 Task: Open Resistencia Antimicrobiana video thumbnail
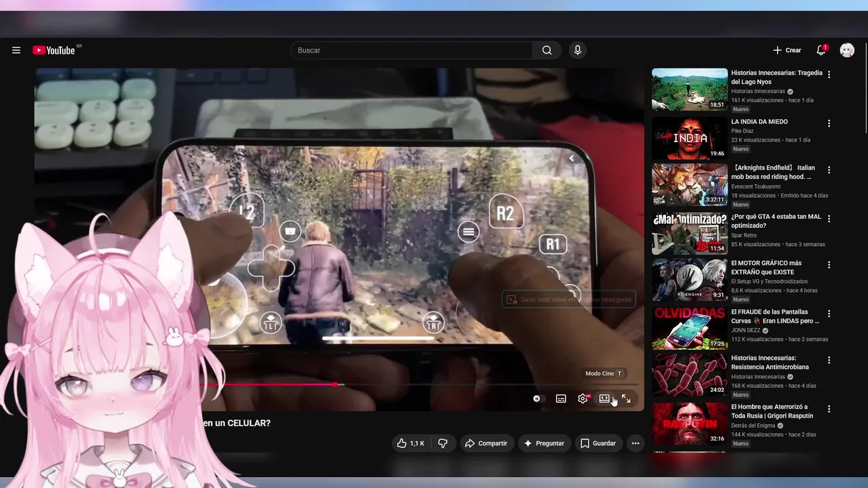(x=690, y=375)
